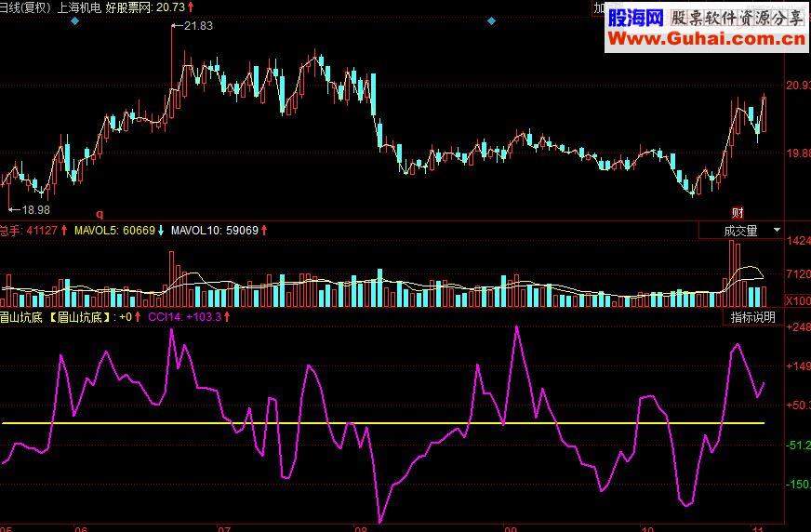The height and width of the screenshot is (532, 811).
Task: Click the red 财 marker below the candlesticks
Action: point(738,212)
